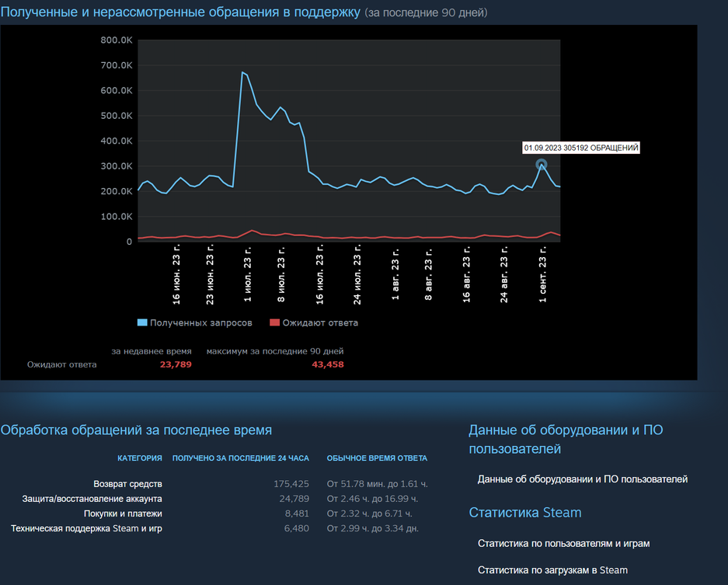Click the '16 авг. 23 г.' axis date
728x585 pixels.
pyautogui.click(x=466, y=274)
